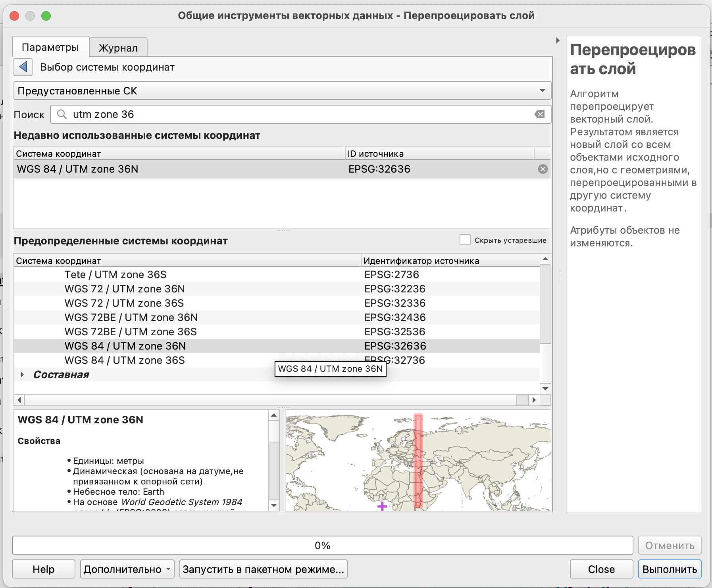Click Запустить в пакетном режиме button

pyautogui.click(x=263, y=569)
